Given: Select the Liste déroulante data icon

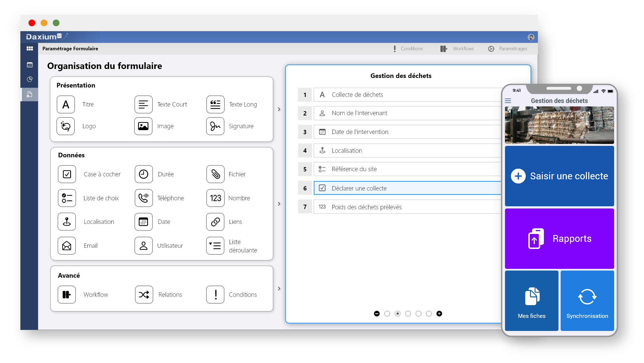Looking at the screenshot, I should point(215,246).
